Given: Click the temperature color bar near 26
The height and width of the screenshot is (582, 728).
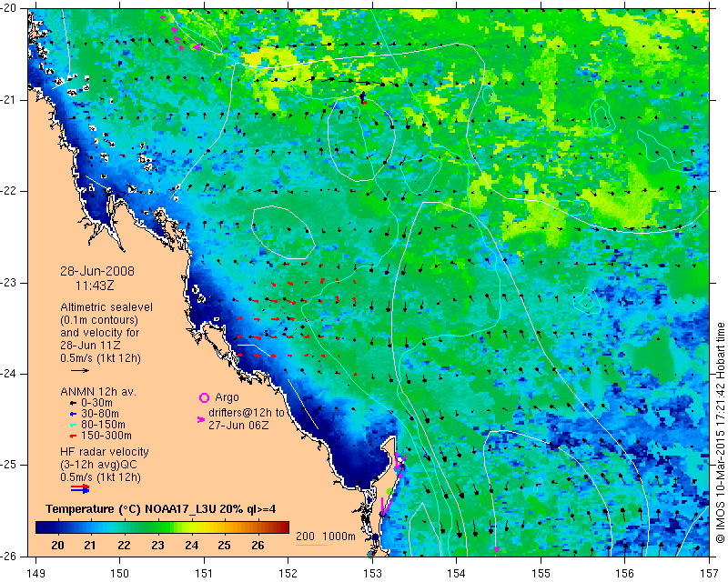Looking at the screenshot, I should click(258, 527).
